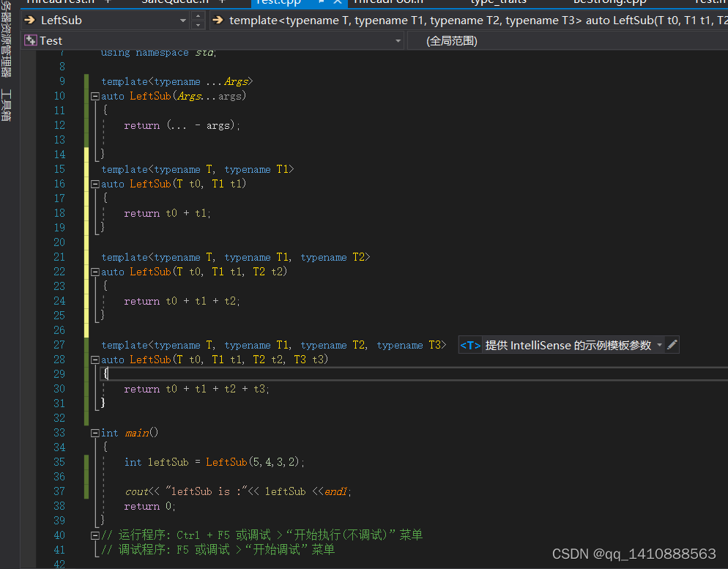This screenshot has width=728, height=569.
Task: Expand the IntelliSense template parameters dropdown arrow
Action: 659,345
